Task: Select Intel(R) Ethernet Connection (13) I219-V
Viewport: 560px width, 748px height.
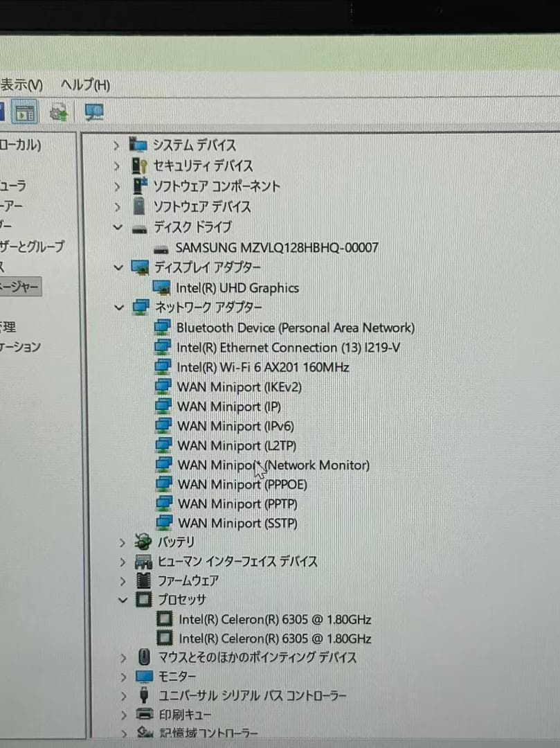Action: [289, 348]
